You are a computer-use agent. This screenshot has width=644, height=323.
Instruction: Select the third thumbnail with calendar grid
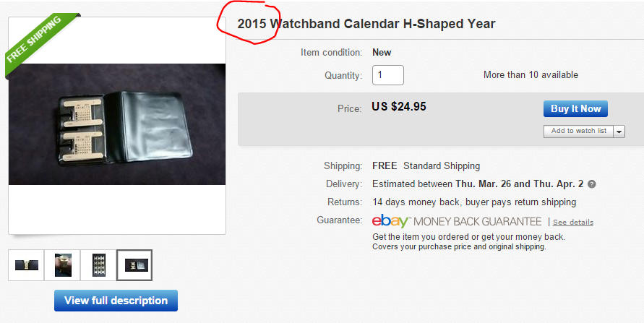pyautogui.click(x=98, y=266)
